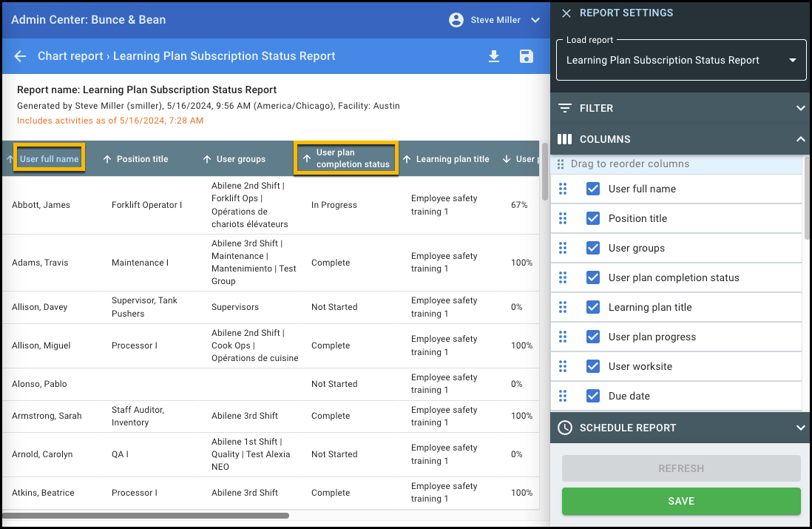Toggle the User worksite checkbox

coord(593,367)
